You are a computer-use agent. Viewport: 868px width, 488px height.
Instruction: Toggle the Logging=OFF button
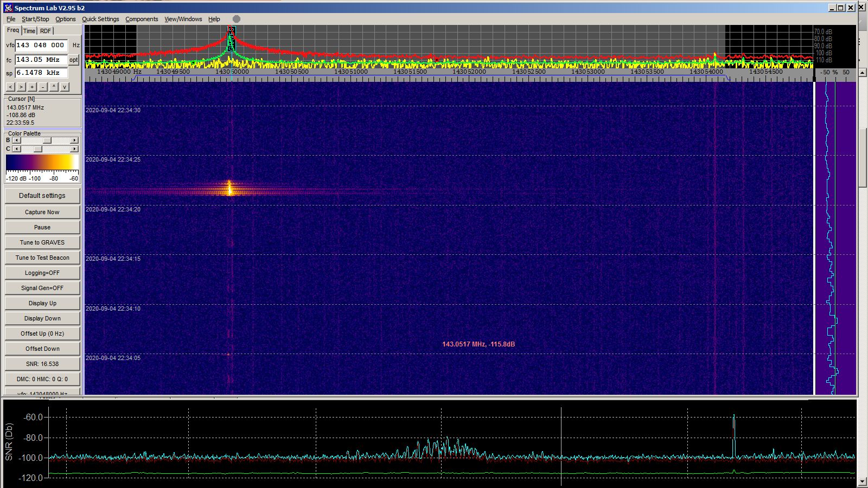[42, 273]
